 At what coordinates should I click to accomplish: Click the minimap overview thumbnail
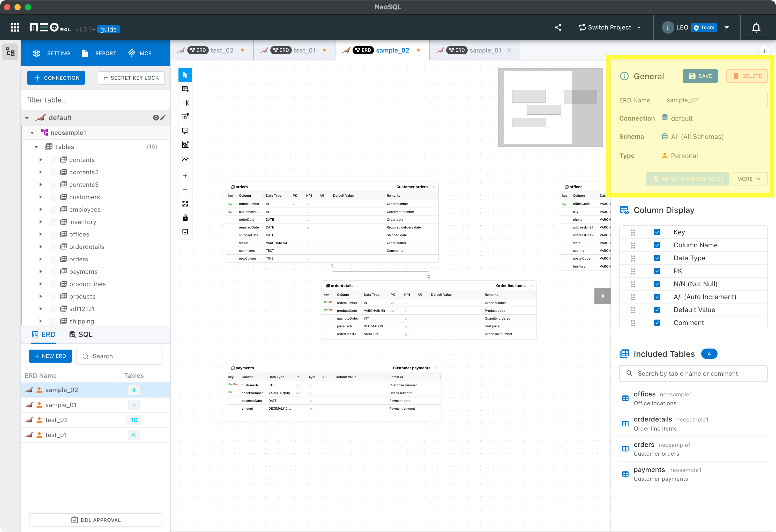(550, 108)
